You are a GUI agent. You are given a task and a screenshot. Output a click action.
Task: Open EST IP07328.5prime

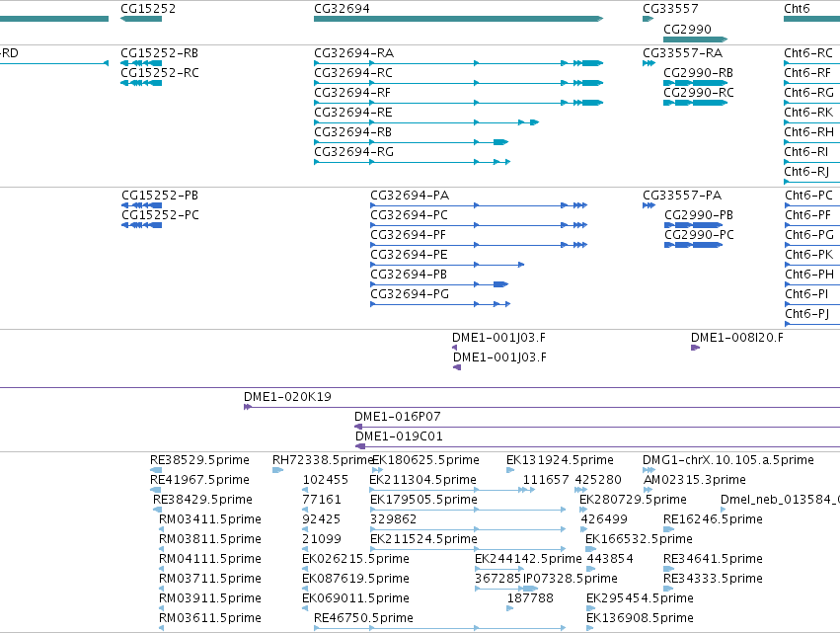[x=570, y=579]
